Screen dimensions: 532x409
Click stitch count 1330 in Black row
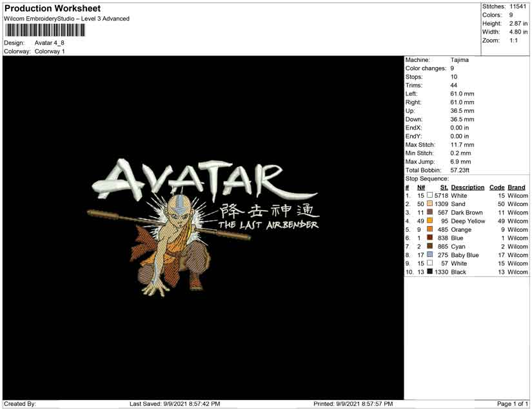[442, 272]
